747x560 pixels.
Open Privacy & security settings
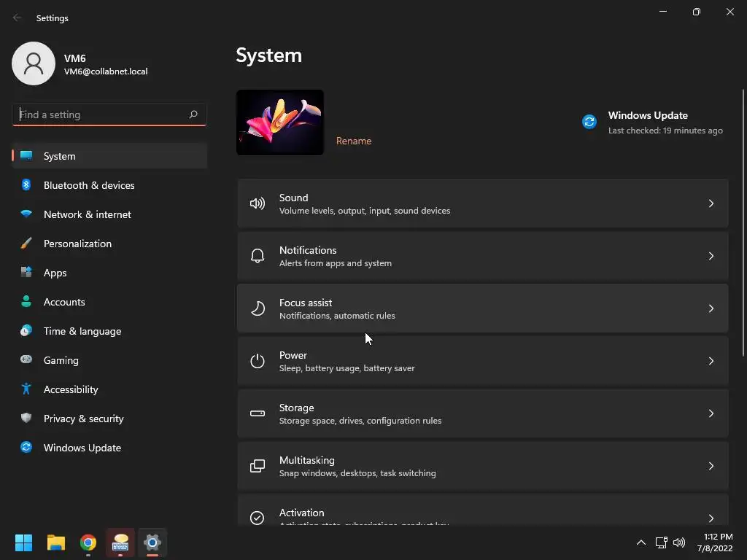pos(109,418)
